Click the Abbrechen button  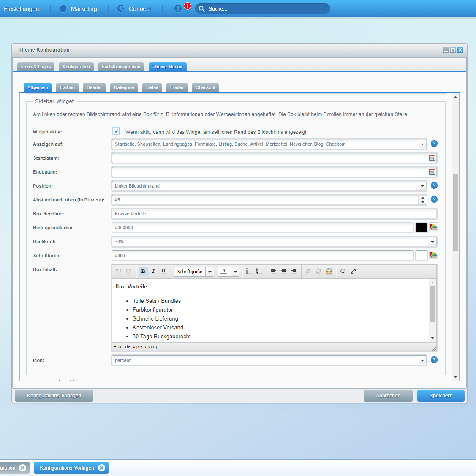point(388,396)
